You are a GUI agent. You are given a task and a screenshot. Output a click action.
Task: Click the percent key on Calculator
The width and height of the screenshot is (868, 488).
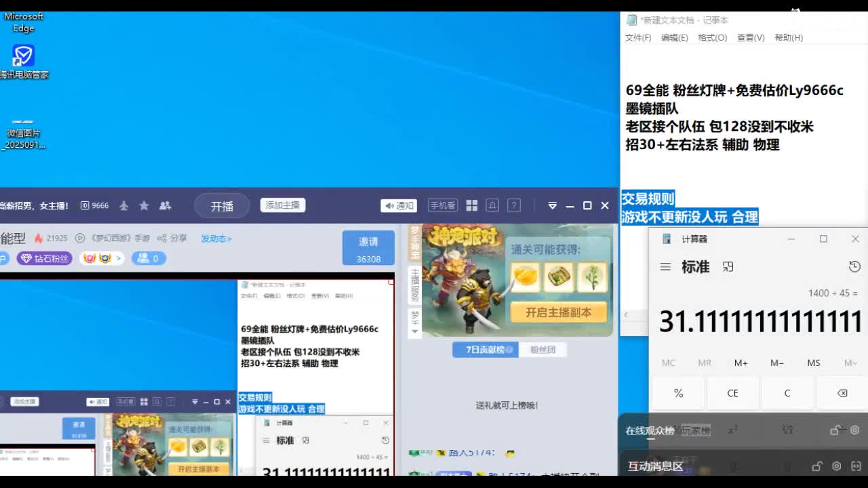678,393
